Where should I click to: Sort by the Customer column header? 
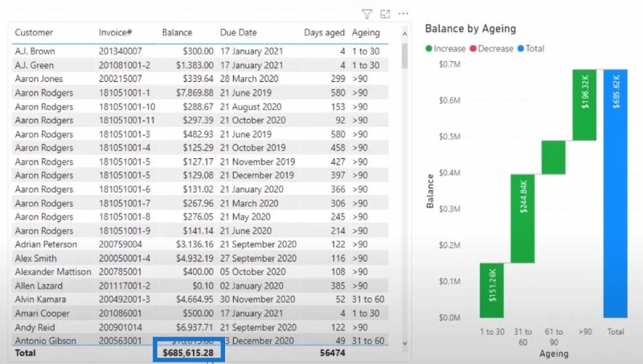click(x=34, y=32)
